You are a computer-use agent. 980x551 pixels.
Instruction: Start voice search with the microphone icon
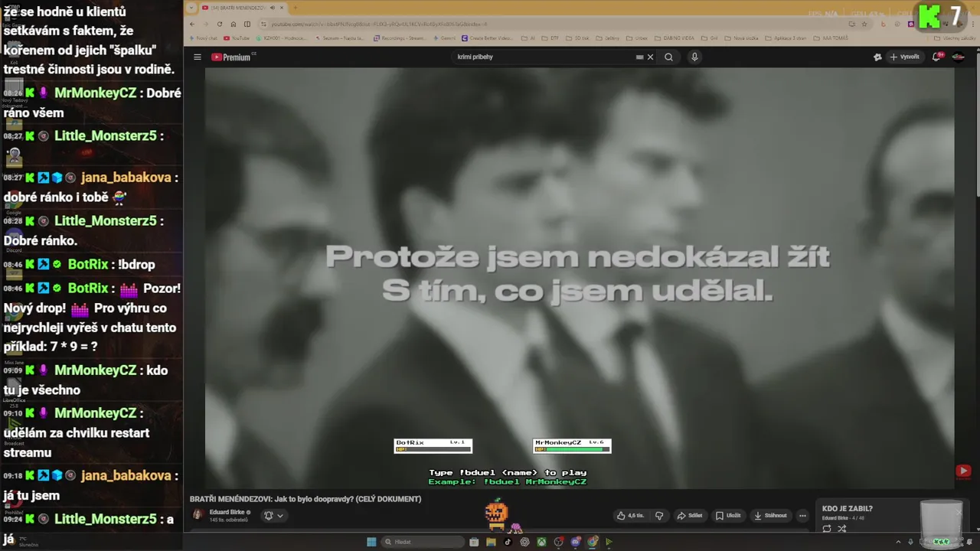coord(694,57)
